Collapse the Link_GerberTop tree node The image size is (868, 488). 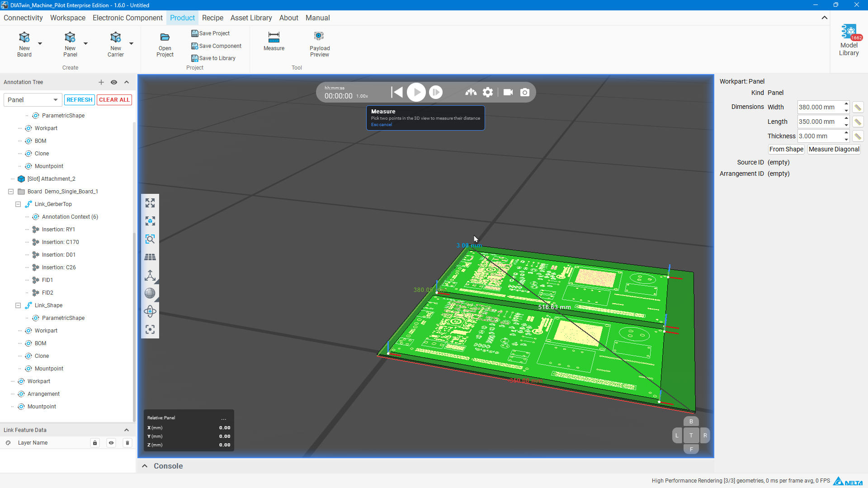pyautogui.click(x=18, y=204)
